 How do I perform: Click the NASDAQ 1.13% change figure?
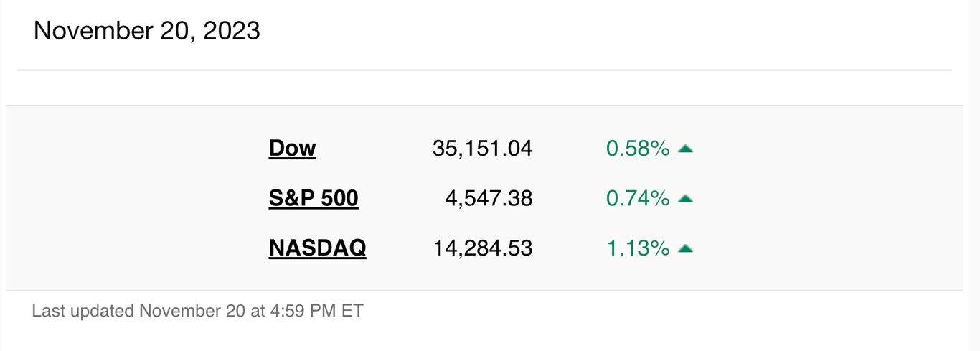click(x=638, y=248)
